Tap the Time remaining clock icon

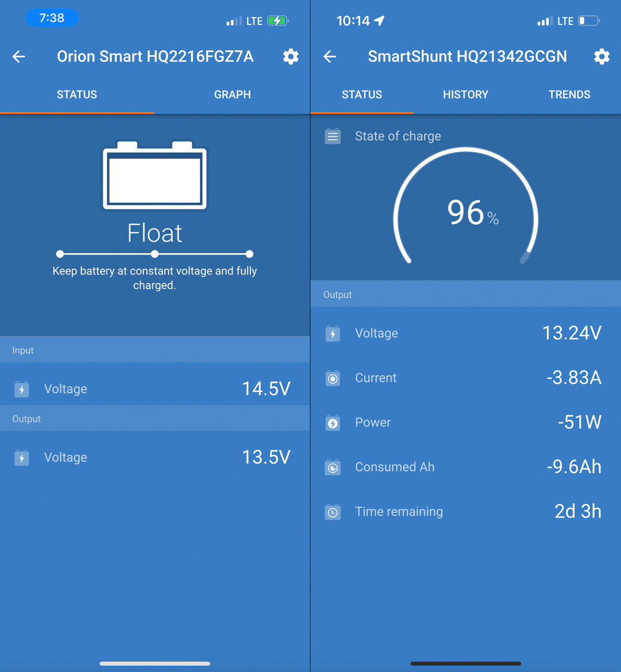(x=333, y=512)
